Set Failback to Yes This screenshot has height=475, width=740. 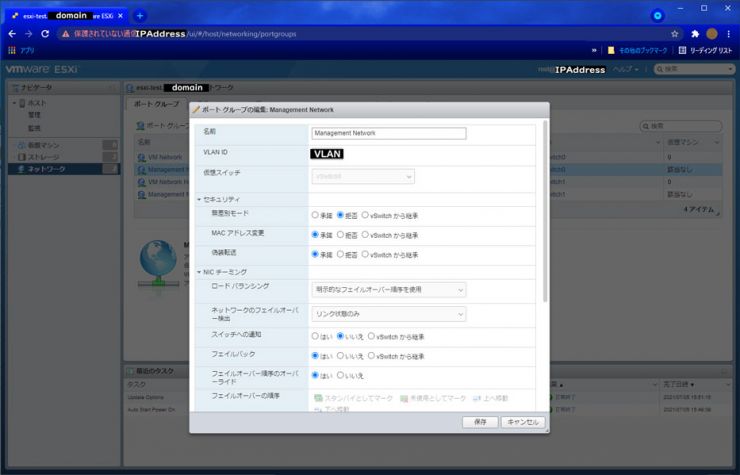pos(315,356)
